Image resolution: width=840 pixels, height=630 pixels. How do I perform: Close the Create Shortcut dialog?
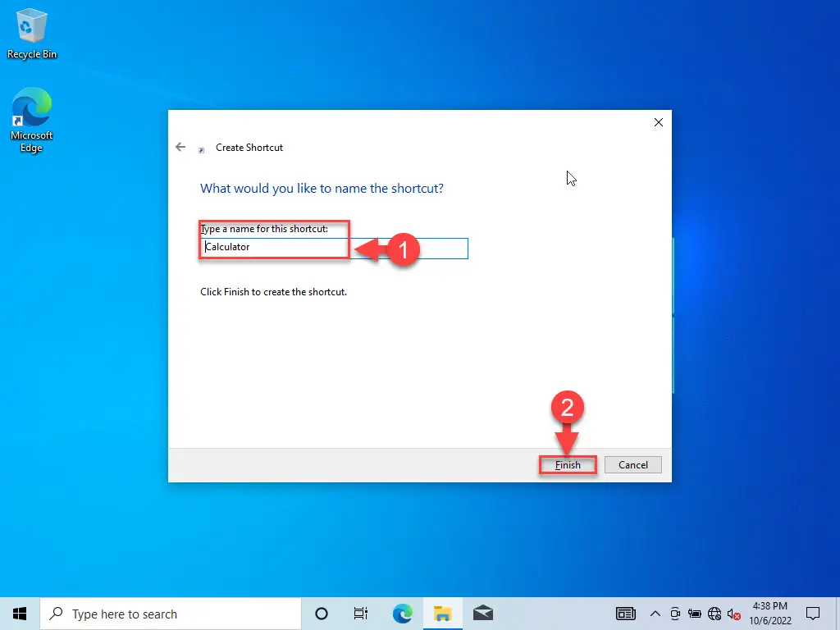659,122
